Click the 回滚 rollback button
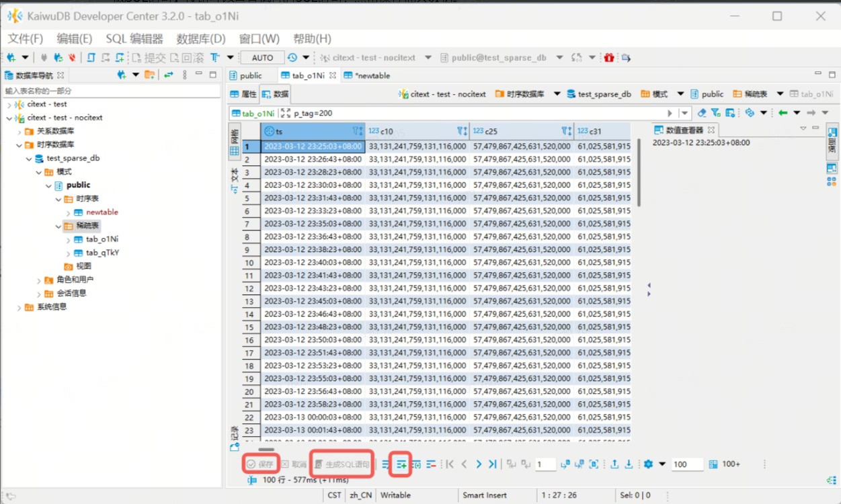This screenshot has width=841, height=504. click(x=187, y=58)
